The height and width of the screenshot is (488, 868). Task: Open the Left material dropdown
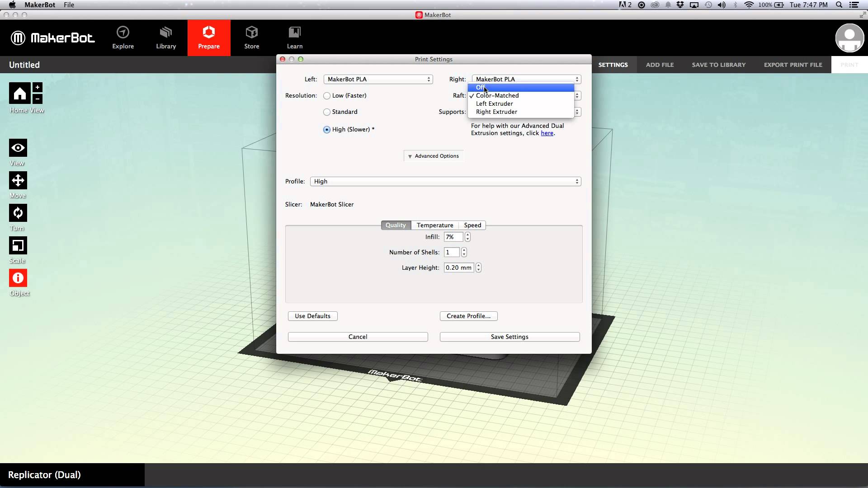[x=378, y=80]
